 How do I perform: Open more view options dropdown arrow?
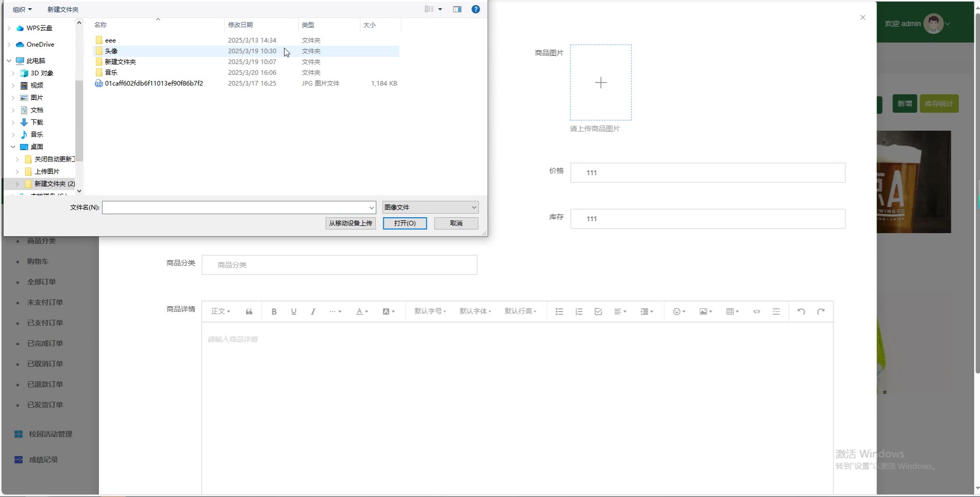point(440,9)
